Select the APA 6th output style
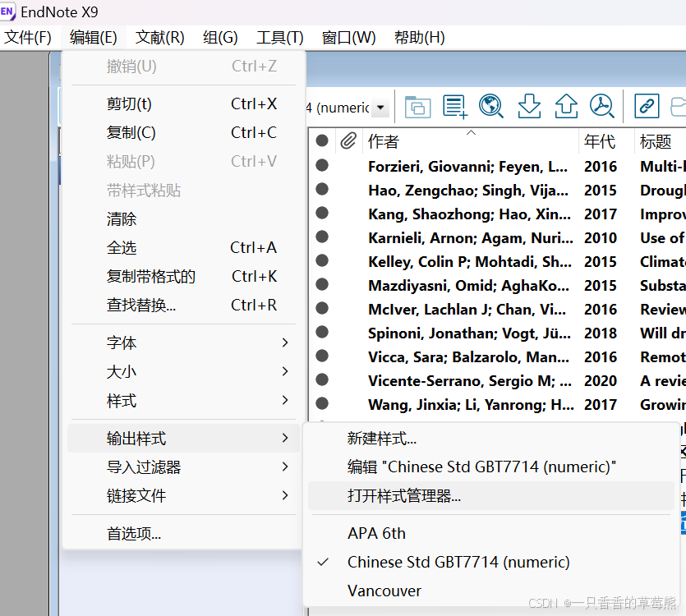The height and width of the screenshot is (616, 686). pos(490,533)
